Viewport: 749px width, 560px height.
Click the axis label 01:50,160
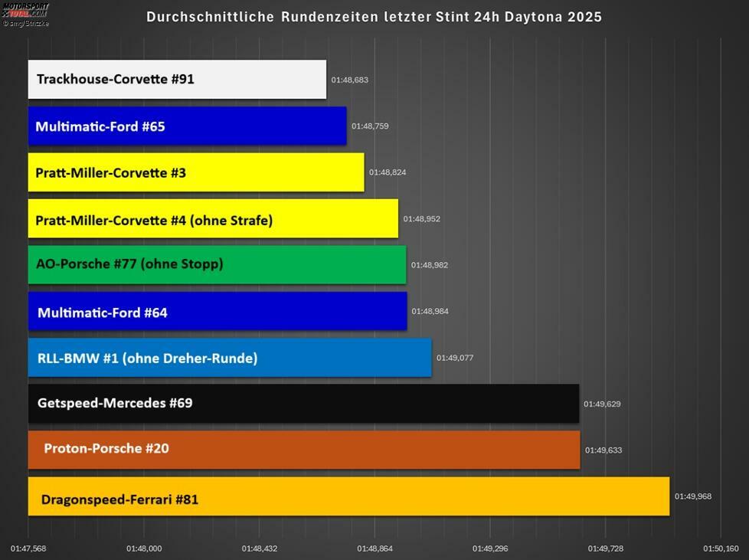click(721, 549)
